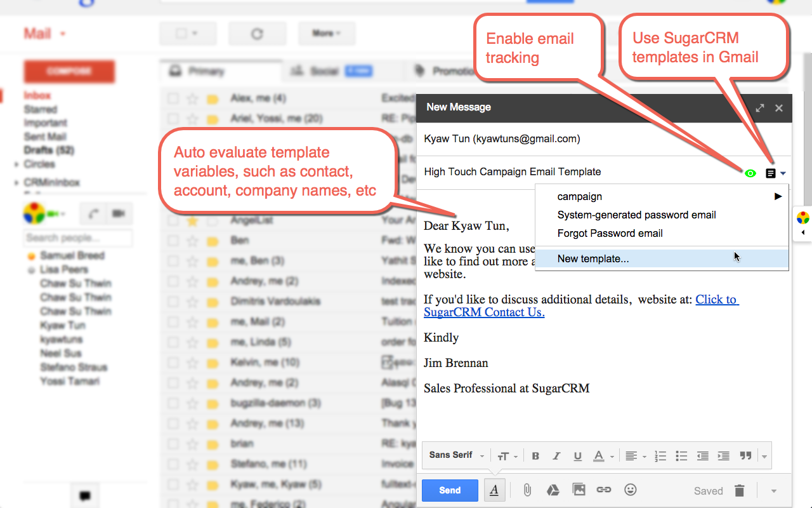Click the SugarCRM templates icon

click(771, 173)
